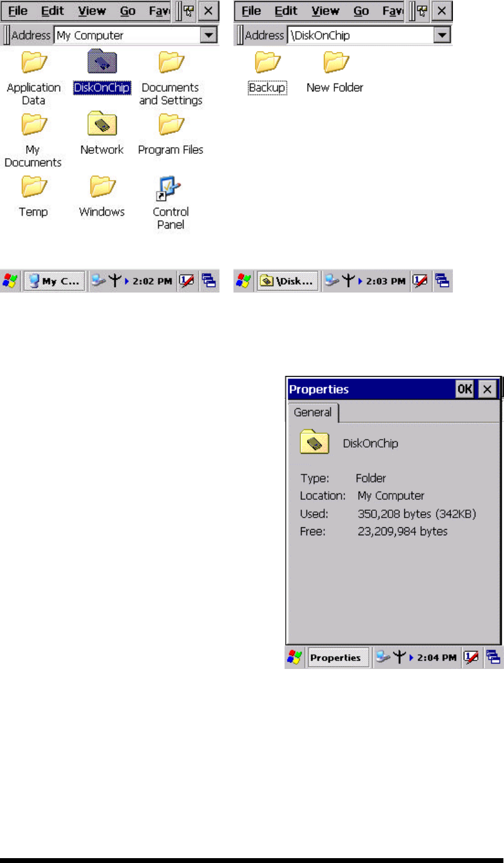Expand the Address dropdown showing \DiskOnChip
This screenshot has width=504, height=863.
point(441,35)
